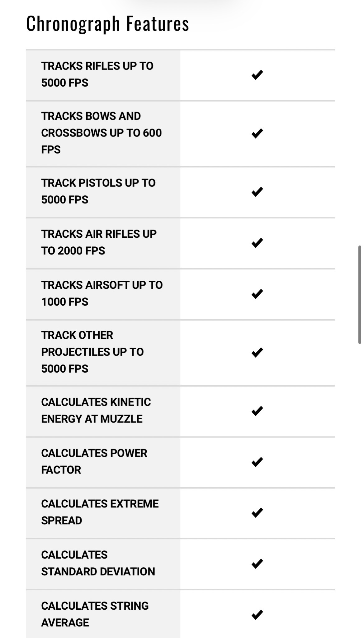Click checkmark for Calculates String Average

(x=257, y=615)
